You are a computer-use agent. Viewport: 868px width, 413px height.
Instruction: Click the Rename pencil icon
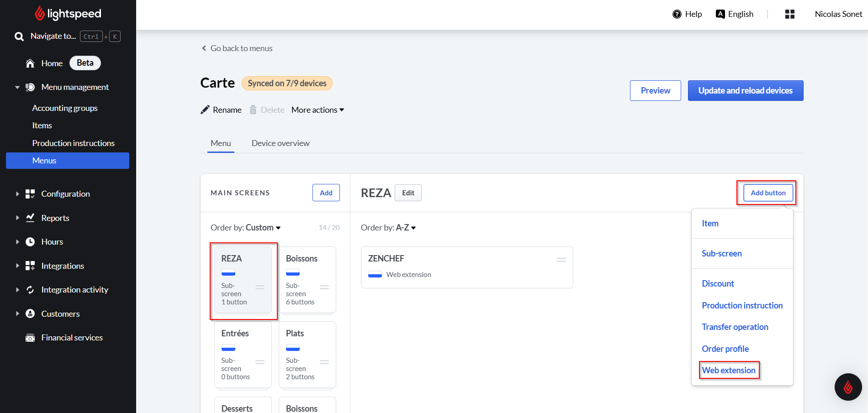tap(205, 110)
